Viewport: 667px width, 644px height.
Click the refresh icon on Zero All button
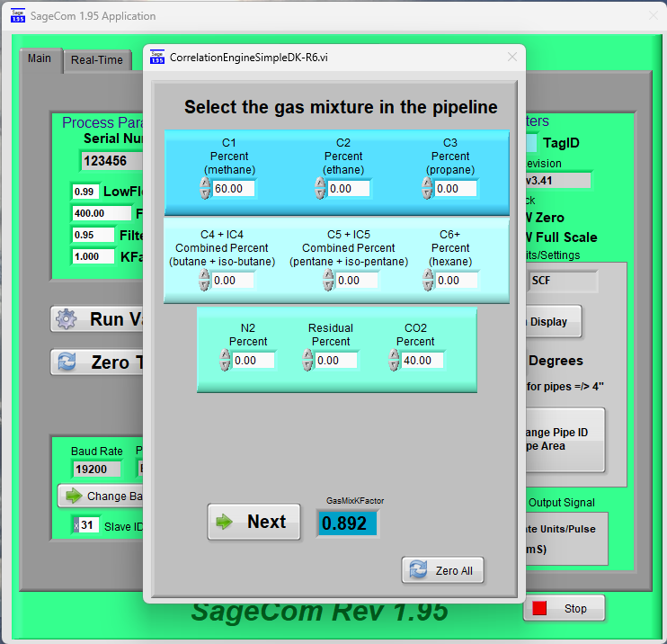[x=418, y=569]
